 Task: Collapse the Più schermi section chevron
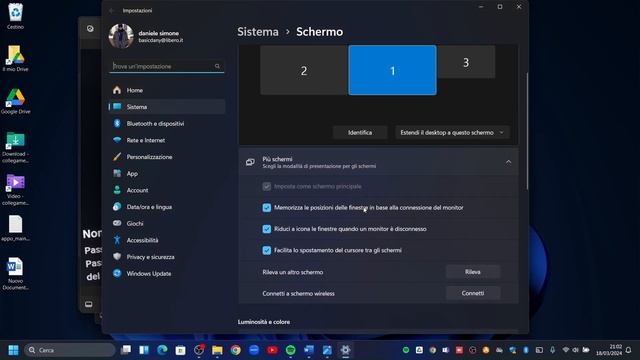point(508,162)
